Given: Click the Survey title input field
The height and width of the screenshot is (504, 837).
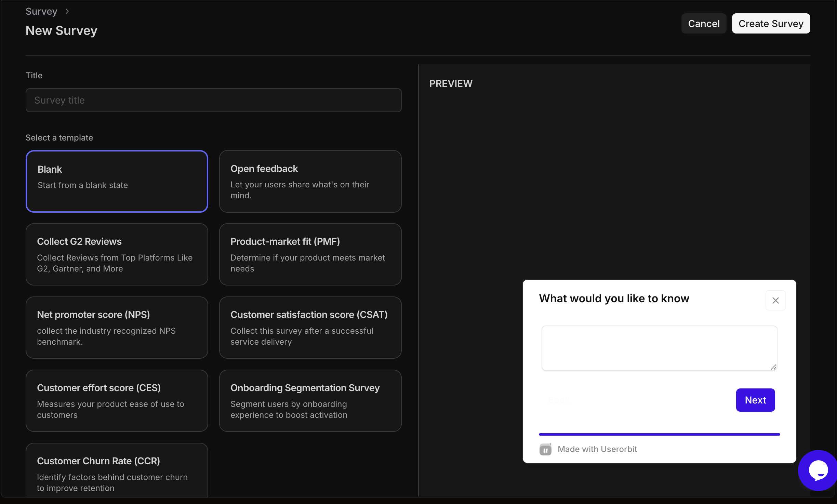Looking at the screenshot, I should tap(213, 100).
